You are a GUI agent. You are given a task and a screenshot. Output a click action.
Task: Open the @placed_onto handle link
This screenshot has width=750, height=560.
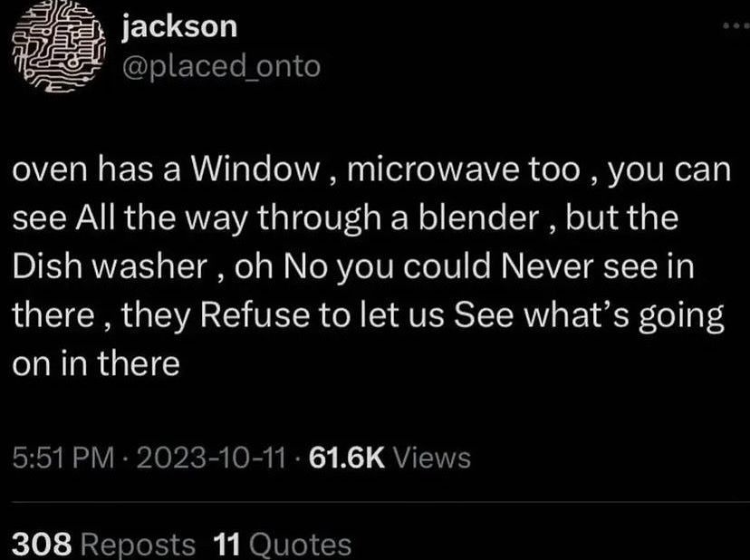click(221, 66)
